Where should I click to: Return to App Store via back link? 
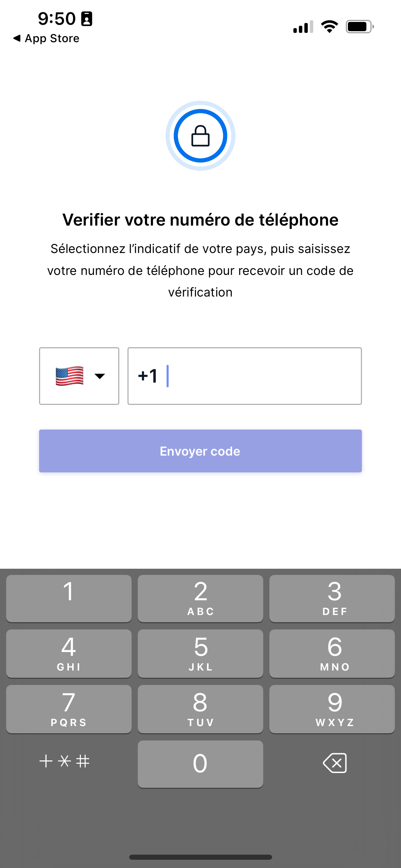pyautogui.click(x=46, y=38)
